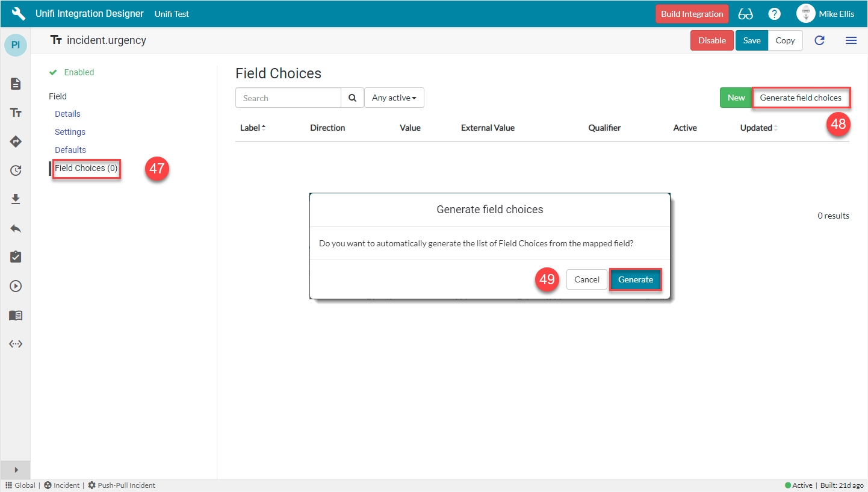
Task: Expand the collapsed left sidebar arrow
Action: coord(16,470)
